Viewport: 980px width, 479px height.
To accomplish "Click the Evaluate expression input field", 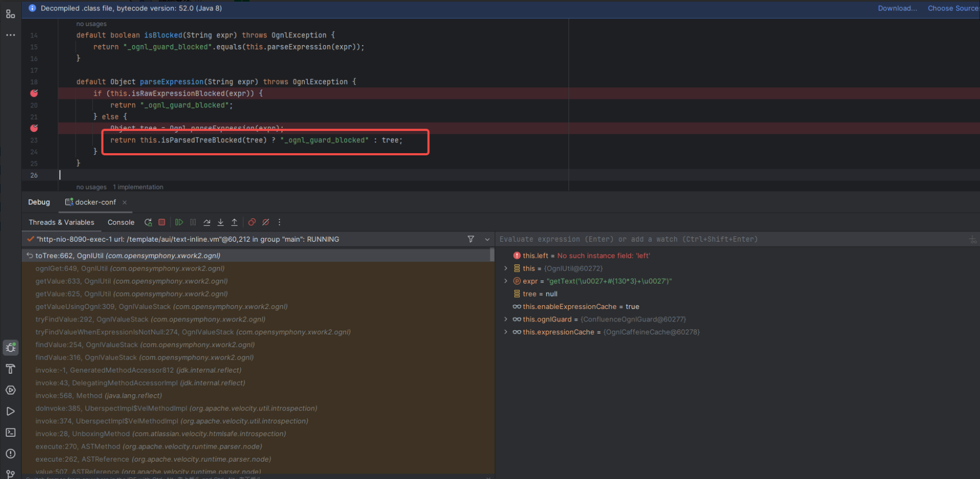I will [731, 239].
